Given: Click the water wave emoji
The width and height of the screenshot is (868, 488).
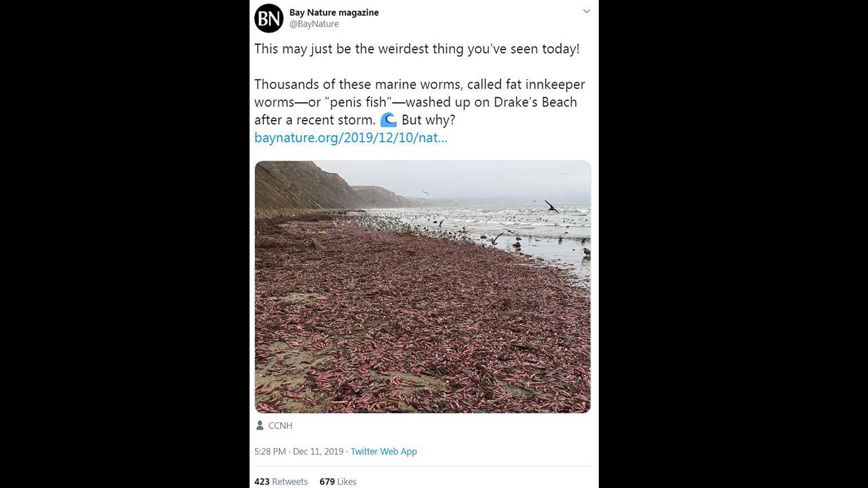Looking at the screenshot, I should point(388,120).
